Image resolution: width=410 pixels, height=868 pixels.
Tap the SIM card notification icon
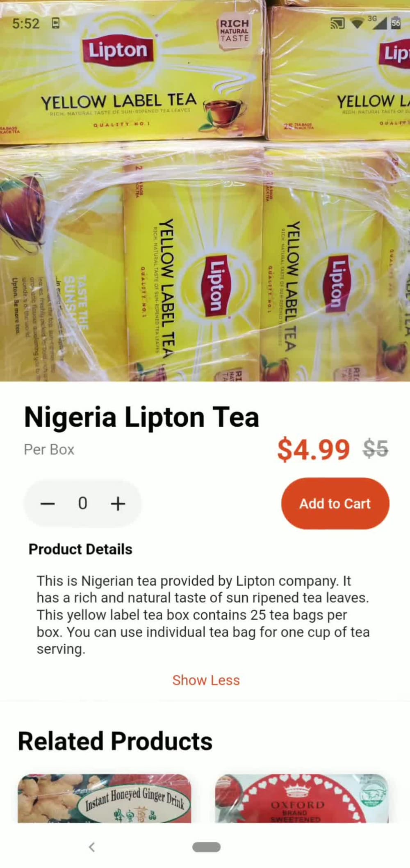click(56, 23)
